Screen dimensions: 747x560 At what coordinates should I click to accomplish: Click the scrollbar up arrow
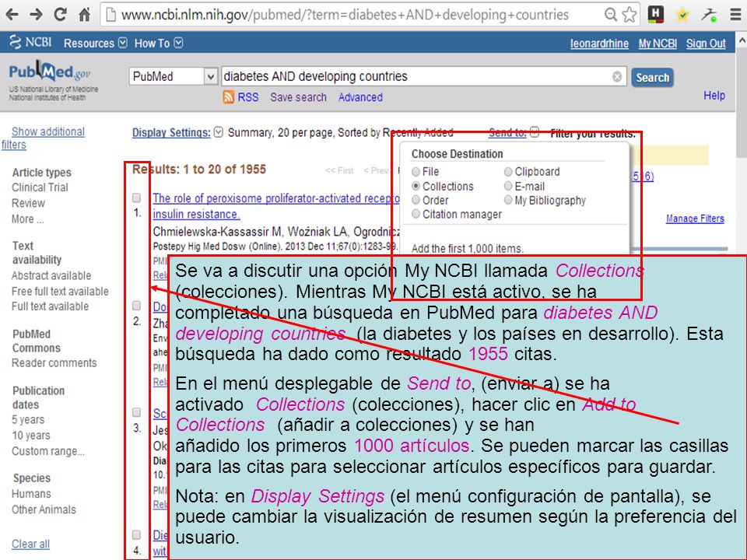click(x=742, y=40)
